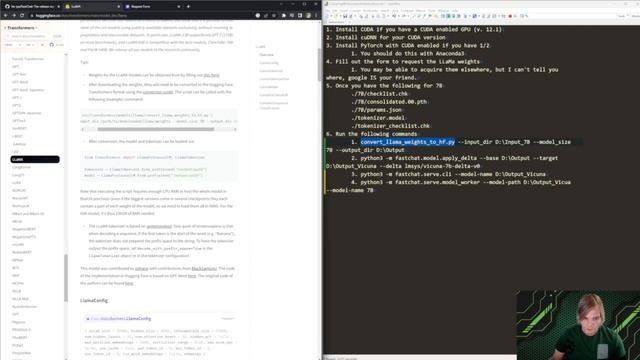640x360 pixels.
Task: Reload the huggingface.co page
Action: click(x=22, y=16)
